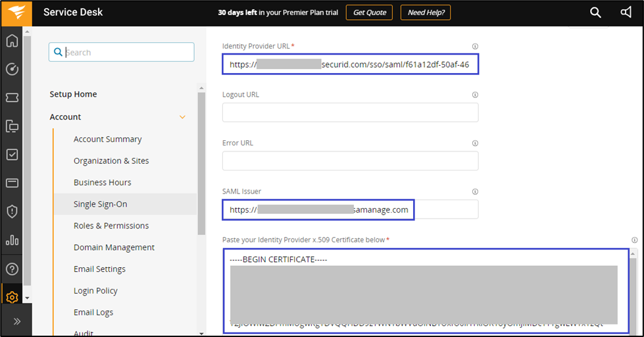
Task: Click info icon beside Identity Provider URL
Action: 475,46
